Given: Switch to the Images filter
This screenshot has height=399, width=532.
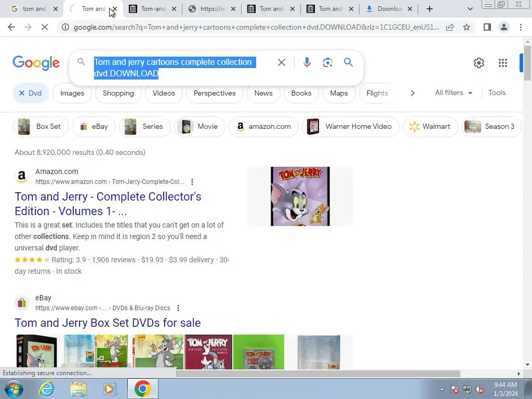Looking at the screenshot, I should pos(72,94).
